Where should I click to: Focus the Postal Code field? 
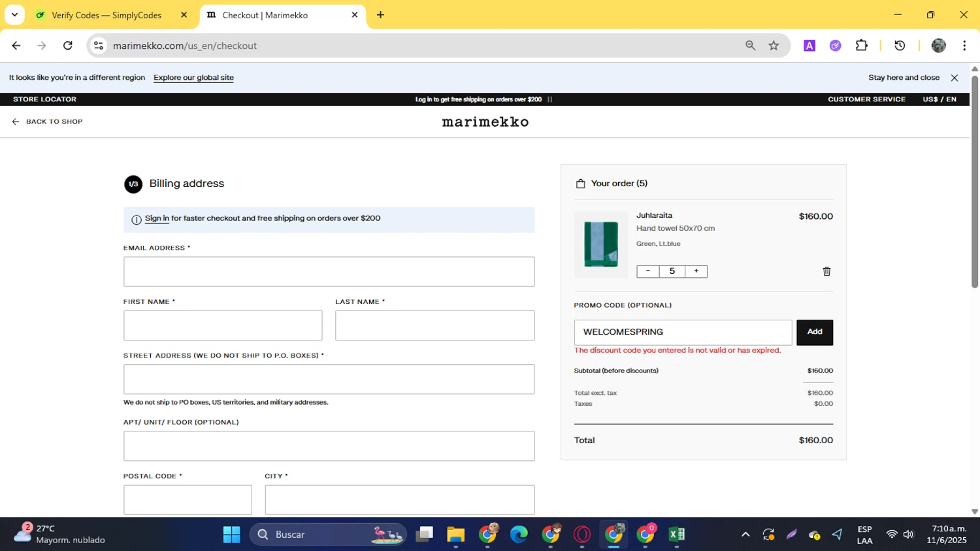tap(188, 499)
